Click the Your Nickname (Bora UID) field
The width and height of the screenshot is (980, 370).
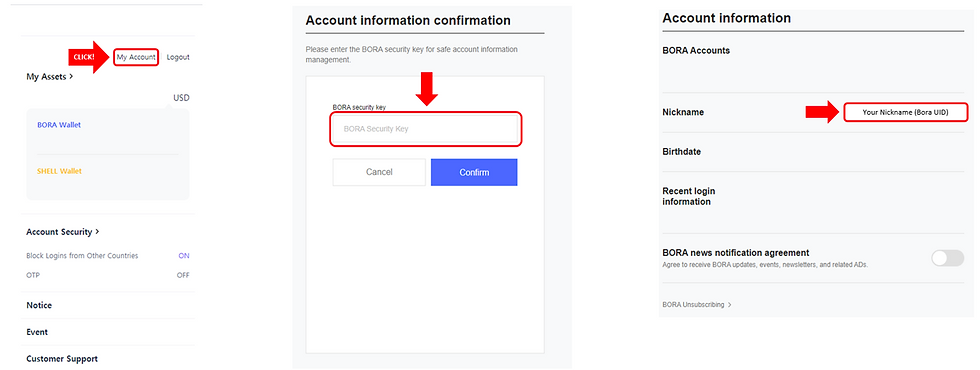pyautogui.click(x=906, y=112)
